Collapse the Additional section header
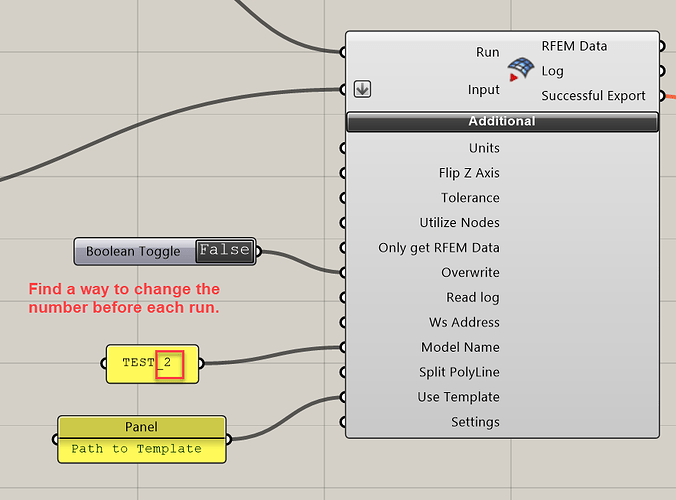 [x=502, y=122]
